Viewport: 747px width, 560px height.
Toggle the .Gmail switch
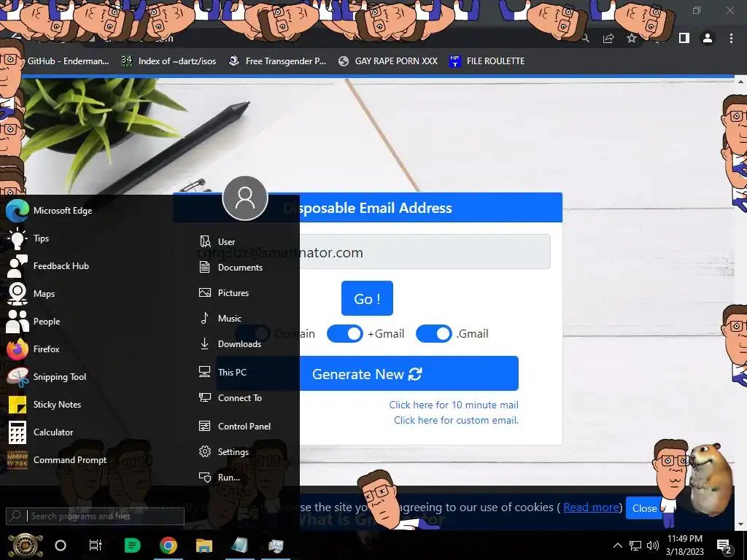coord(433,334)
